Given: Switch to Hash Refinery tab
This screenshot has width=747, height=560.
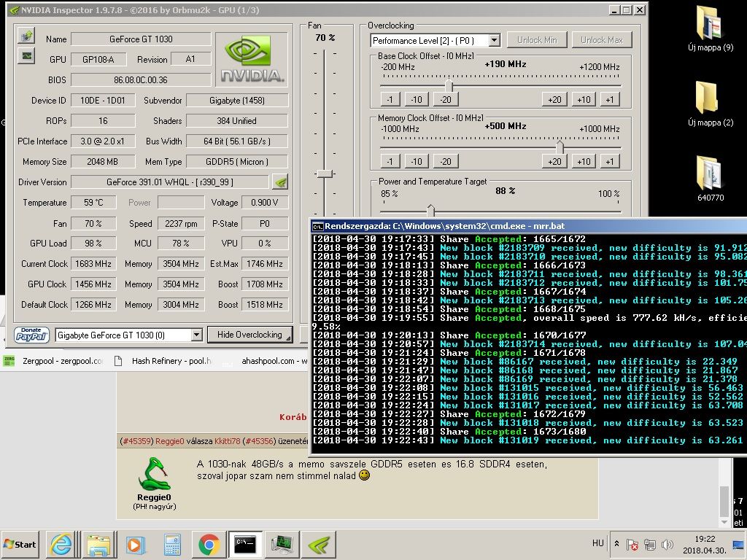Looking at the screenshot, I should click(163, 361).
